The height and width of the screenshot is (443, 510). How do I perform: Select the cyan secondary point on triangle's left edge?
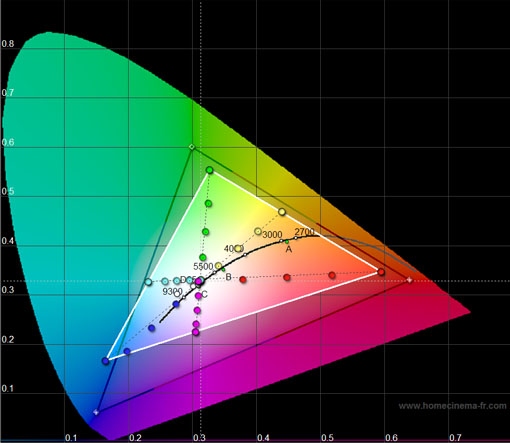point(148,282)
